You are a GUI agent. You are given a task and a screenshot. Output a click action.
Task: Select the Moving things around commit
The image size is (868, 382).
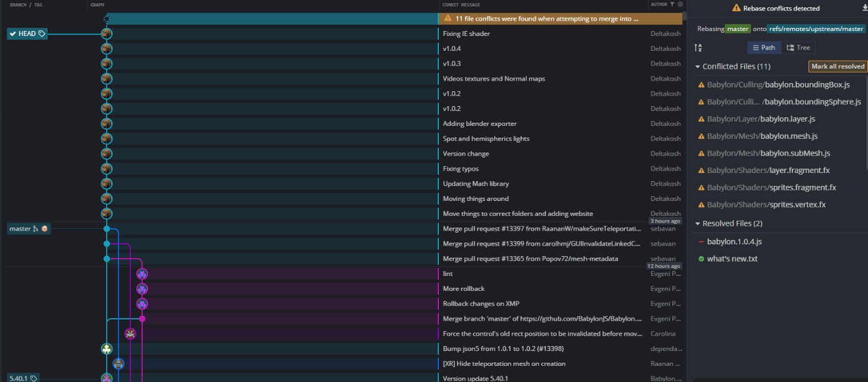(476, 198)
